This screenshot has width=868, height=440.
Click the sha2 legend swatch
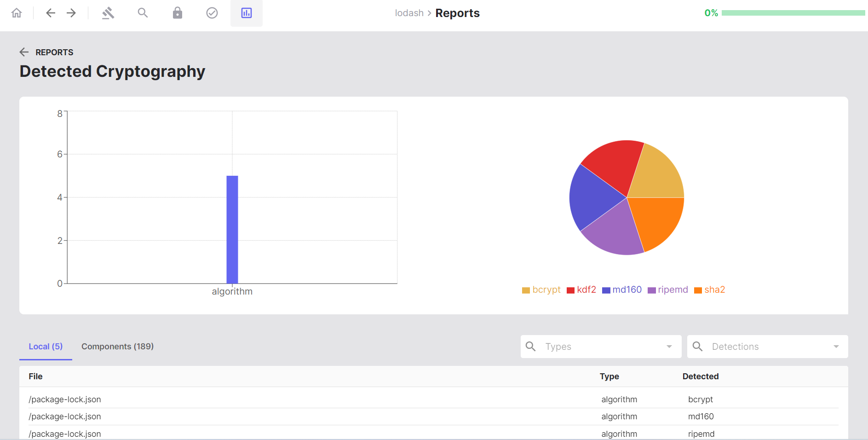click(698, 290)
